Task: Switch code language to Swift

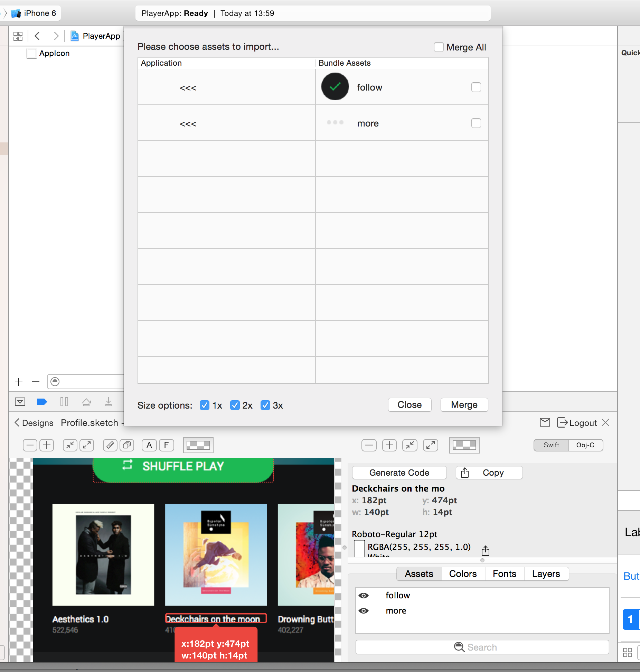Action: coord(551,445)
